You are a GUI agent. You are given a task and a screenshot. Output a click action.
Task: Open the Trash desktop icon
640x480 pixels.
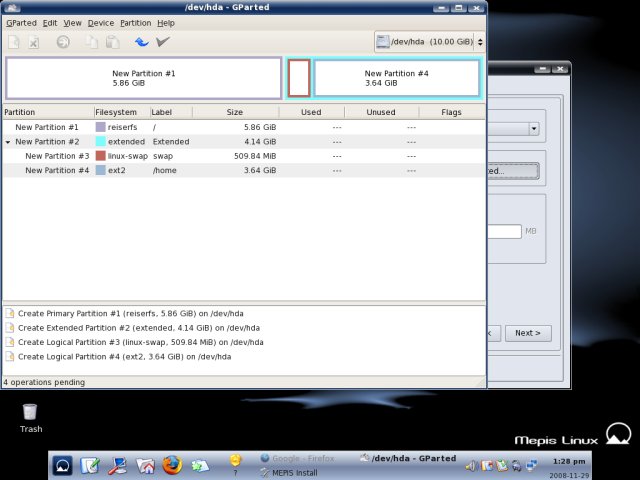click(x=30, y=412)
